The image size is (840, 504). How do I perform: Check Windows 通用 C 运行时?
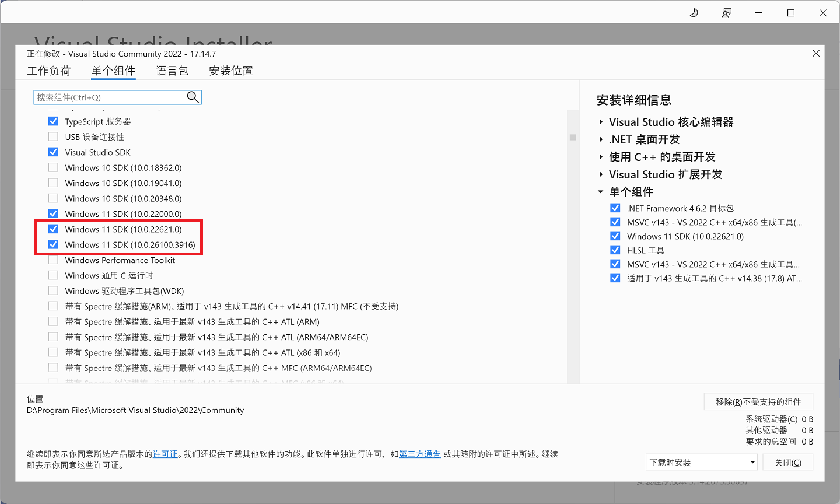tap(53, 275)
